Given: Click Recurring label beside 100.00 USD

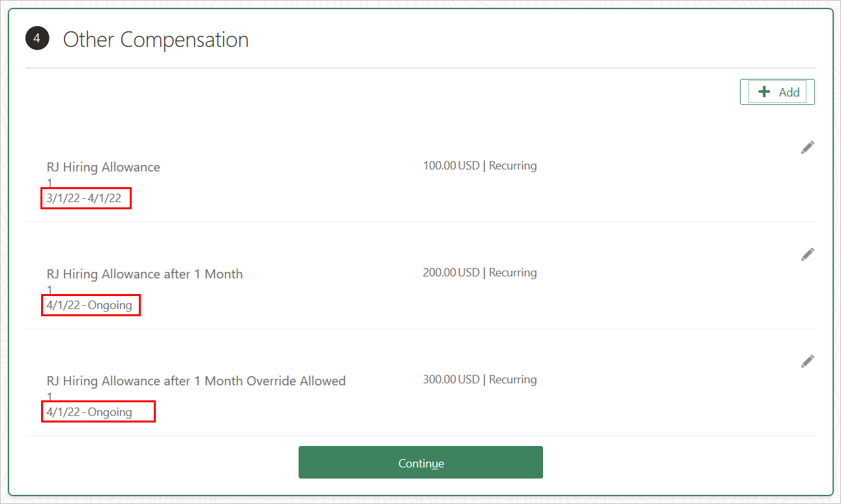Looking at the screenshot, I should tap(513, 166).
